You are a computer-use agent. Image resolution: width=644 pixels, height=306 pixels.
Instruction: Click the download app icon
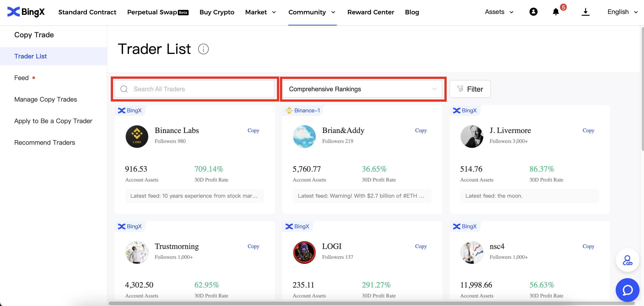click(585, 12)
